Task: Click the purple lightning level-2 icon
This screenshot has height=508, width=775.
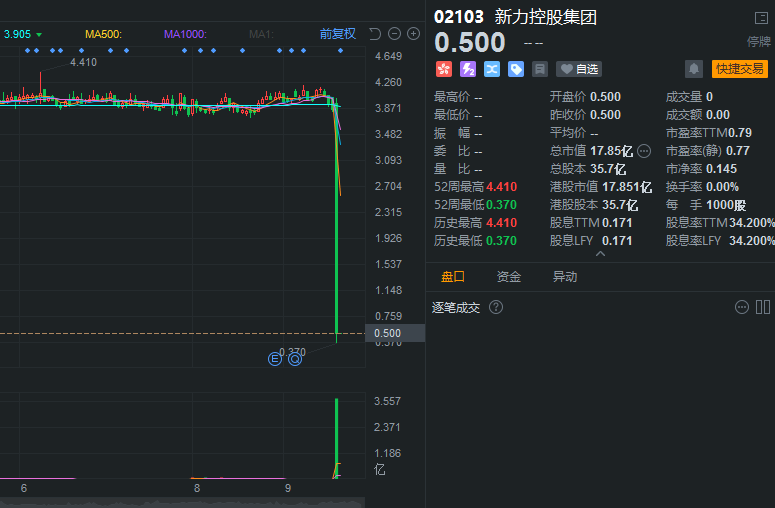Action: coord(468,69)
